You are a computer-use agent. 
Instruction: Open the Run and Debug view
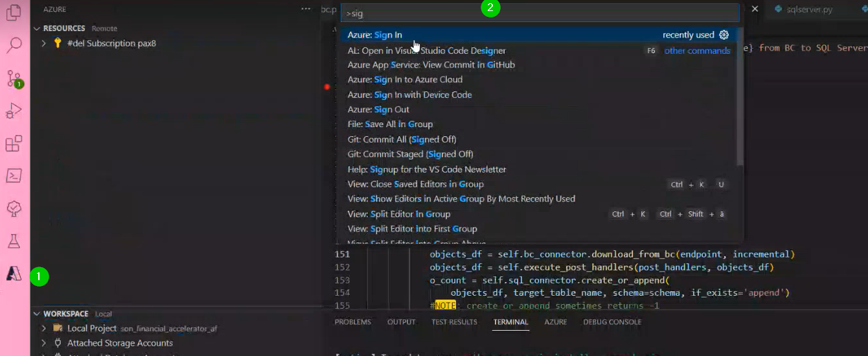point(14,111)
